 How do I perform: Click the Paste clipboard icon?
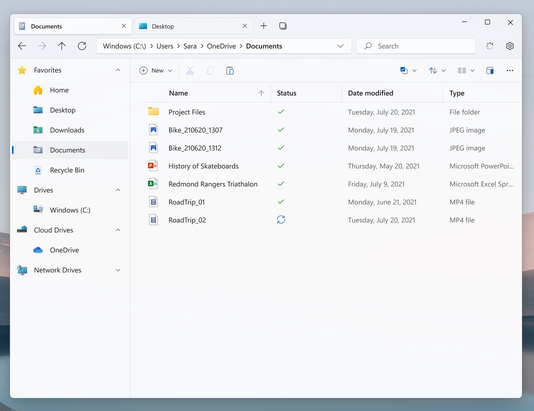tap(230, 70)
